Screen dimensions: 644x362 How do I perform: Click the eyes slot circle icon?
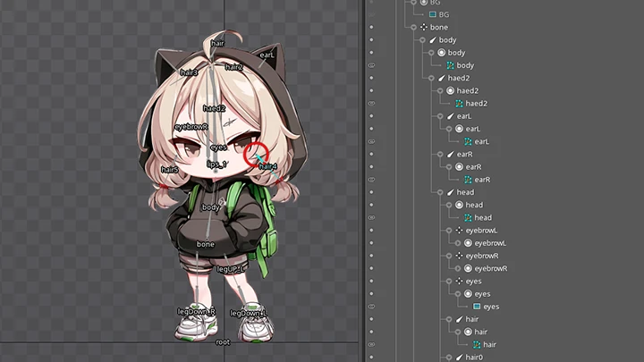pos(468,294)
